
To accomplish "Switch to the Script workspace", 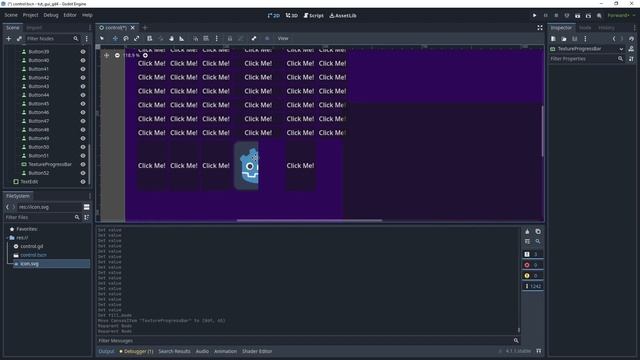I will pos(313,16).
